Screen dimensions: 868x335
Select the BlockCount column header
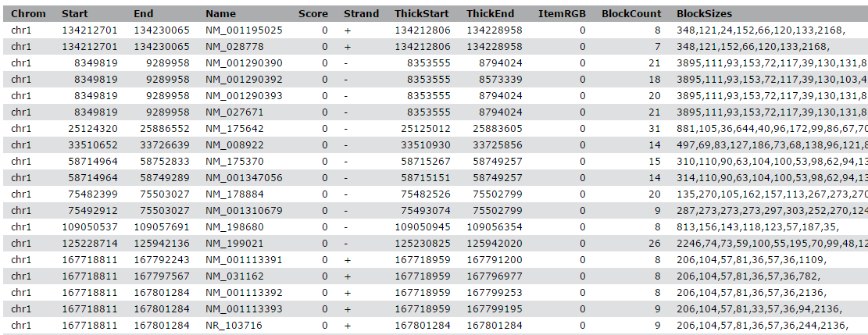coord(631,14)
